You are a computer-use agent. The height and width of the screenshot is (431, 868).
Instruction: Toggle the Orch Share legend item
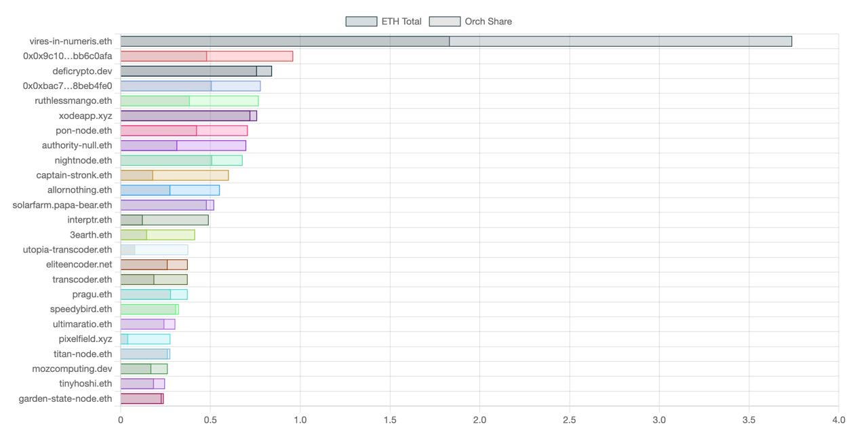pos(471,22)
